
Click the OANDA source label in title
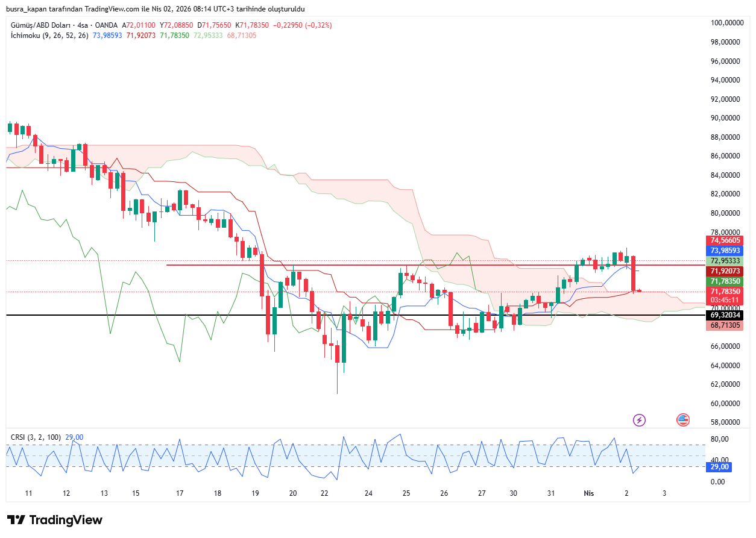point(107,25)
